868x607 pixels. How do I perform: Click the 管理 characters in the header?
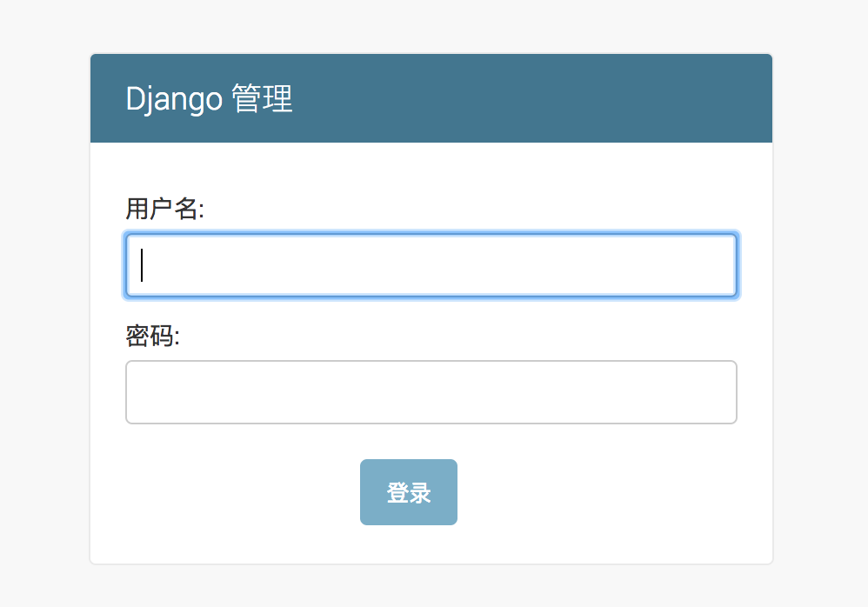click(x=264, y=99)
